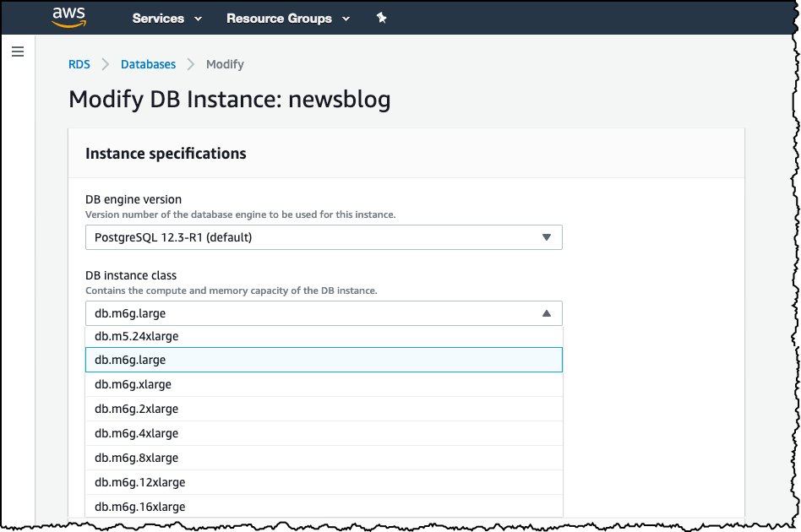This screenshot has height=532, width=801.
Task: Click the AWS logo
Action: point(69,18)
